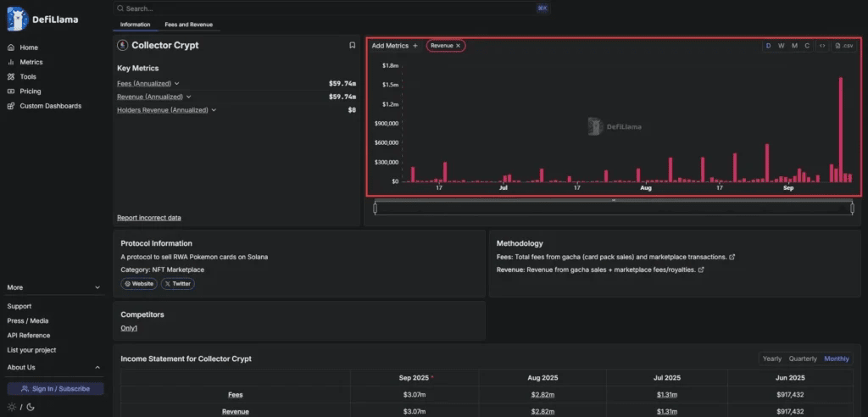
Task: Open external link icon next to the Fees methodology
Action: click(x=732, y=257)
